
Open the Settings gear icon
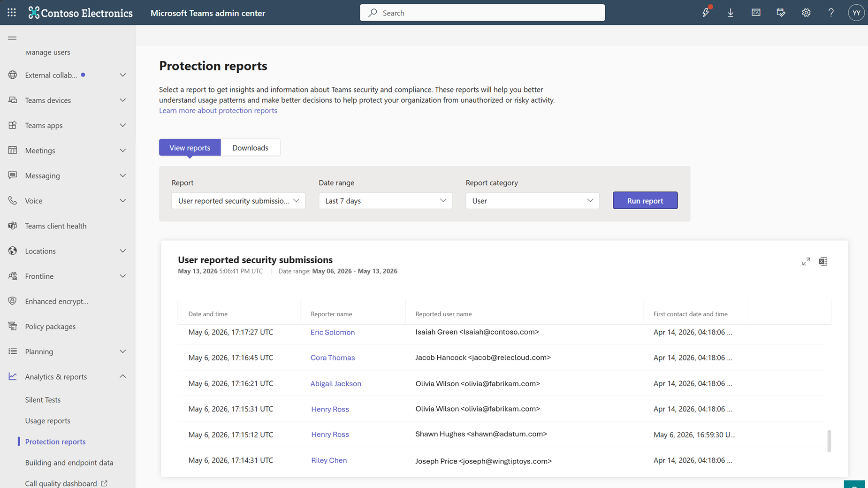(806, 13)
